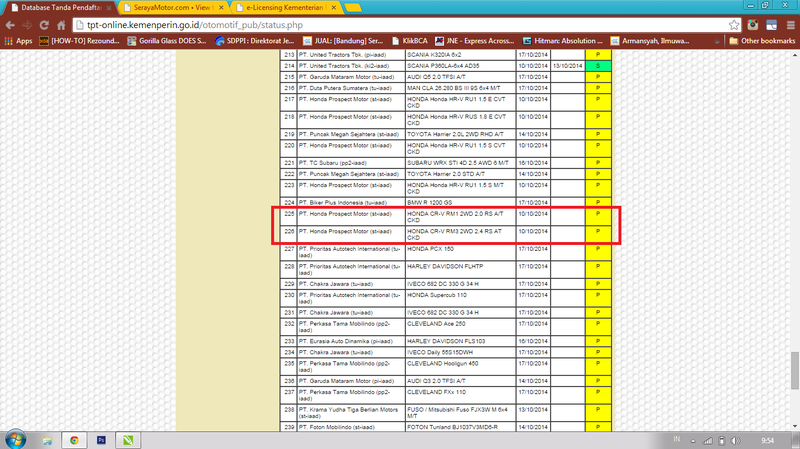The image size is (800, 449).
Task: Expand the bookmarks overflow chevron
Action: 717,41
